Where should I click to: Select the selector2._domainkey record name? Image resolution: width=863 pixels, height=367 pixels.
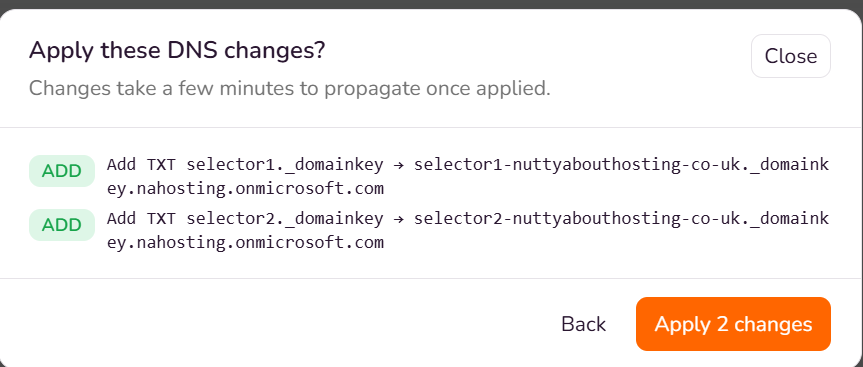pos(285,218)
